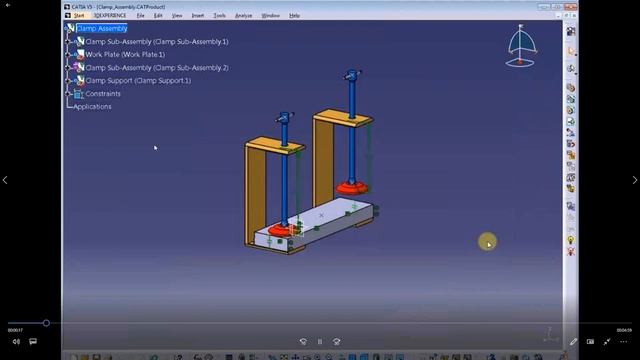Click the video progress slider handle
This screenshot has width=640, height=360.
point(46,323)
